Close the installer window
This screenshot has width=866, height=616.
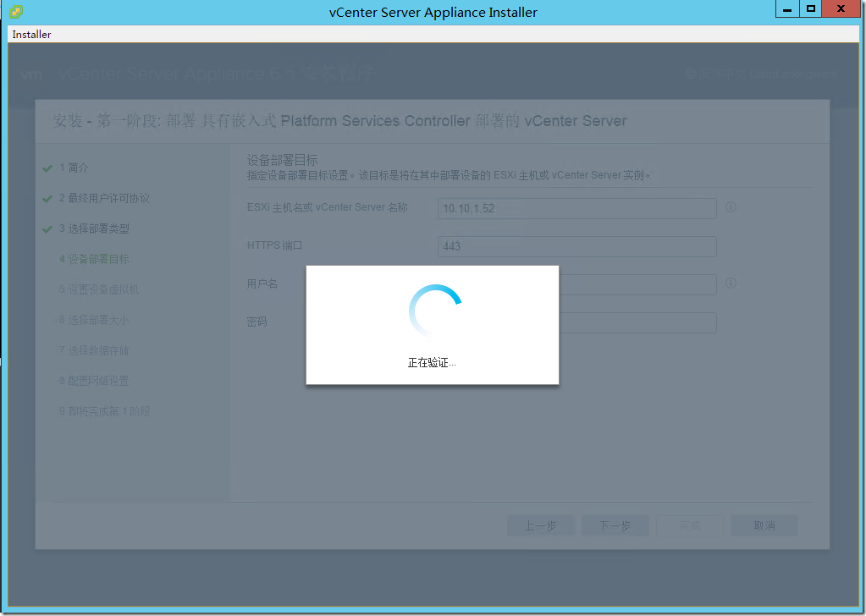coord(841,8)
